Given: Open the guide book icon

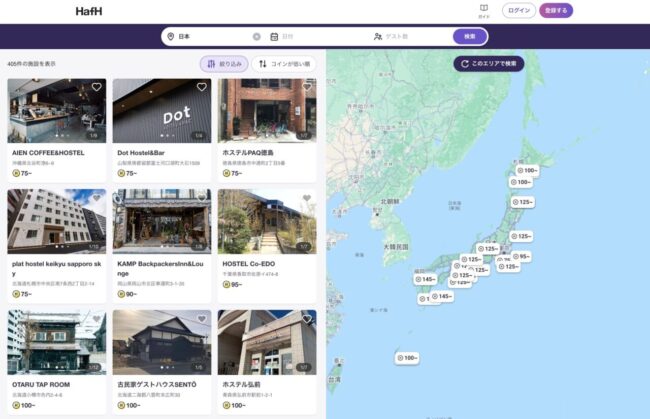Looking at the screenshot, I should [484, 11].
